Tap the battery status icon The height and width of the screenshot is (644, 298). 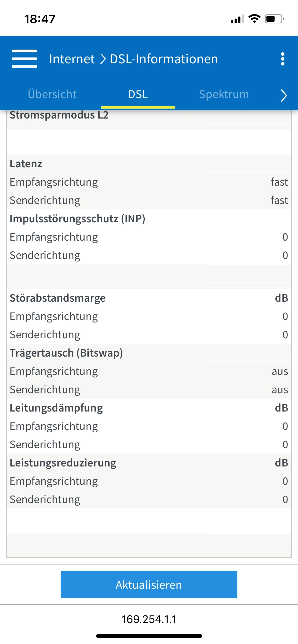274,19
